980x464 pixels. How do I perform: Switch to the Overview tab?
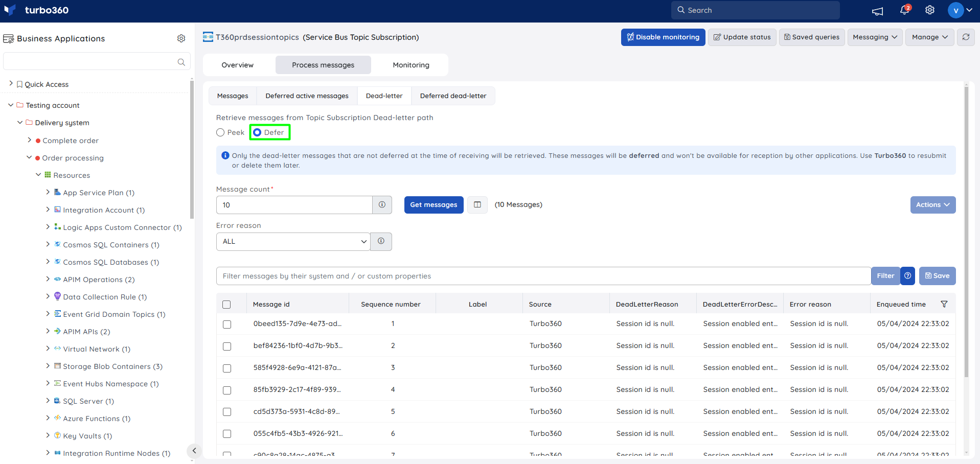coord(238,65)
